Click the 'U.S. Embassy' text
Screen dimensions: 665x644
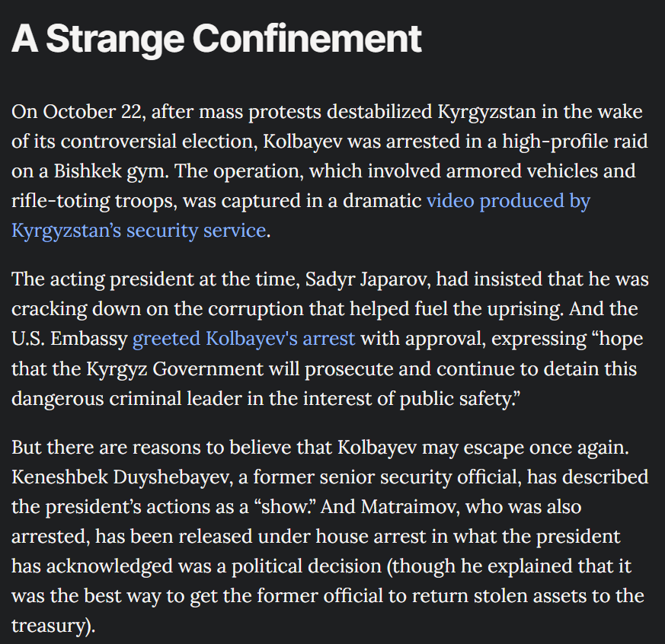[69, 339]
